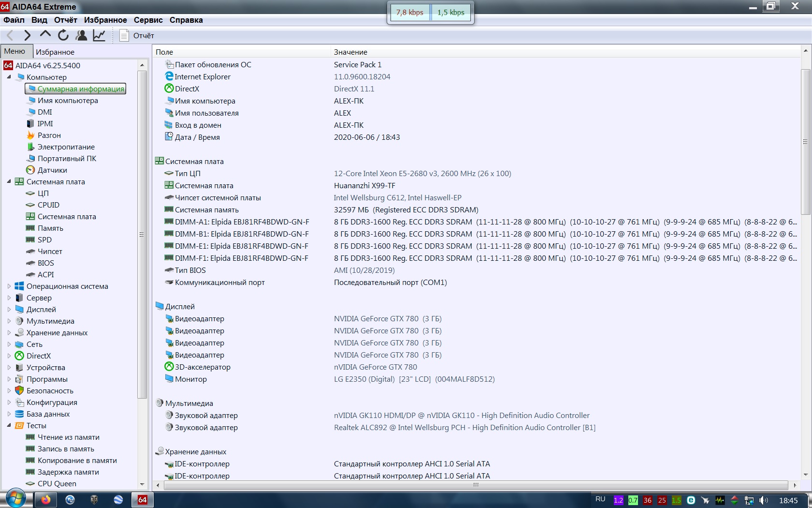Click the Программы icon in tree
Screen dimensions: 812x508
click(x=19, y=379)
